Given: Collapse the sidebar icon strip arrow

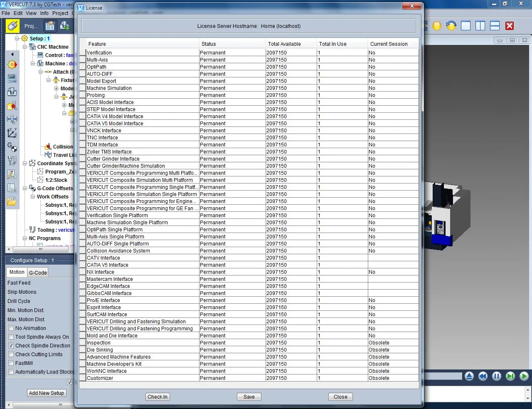Looking at the screenshot, I should tap(12, 54).
